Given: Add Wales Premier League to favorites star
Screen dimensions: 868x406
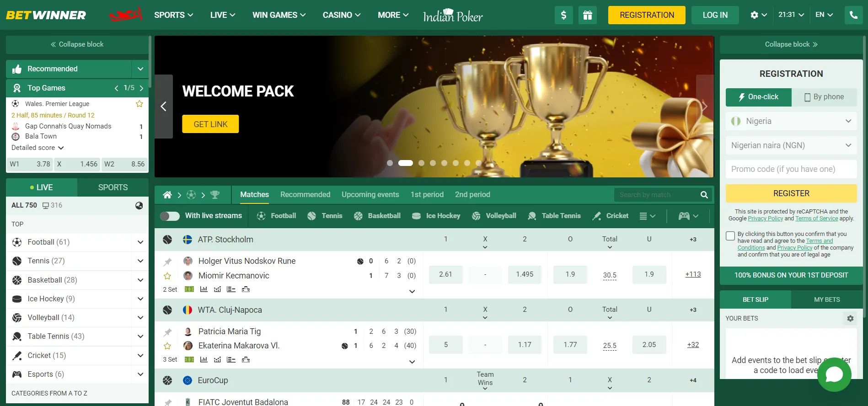Looking at the screenshot, I should pos(139,104).
